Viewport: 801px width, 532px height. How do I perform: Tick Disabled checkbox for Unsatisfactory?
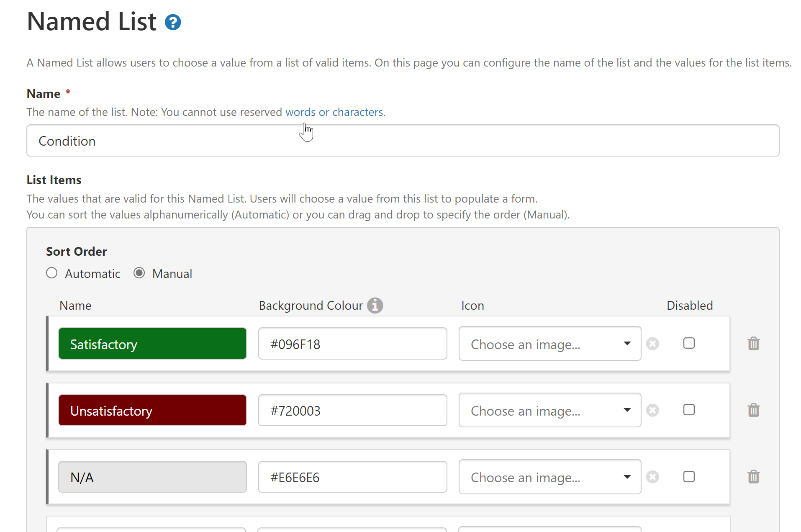coord(689,410)
